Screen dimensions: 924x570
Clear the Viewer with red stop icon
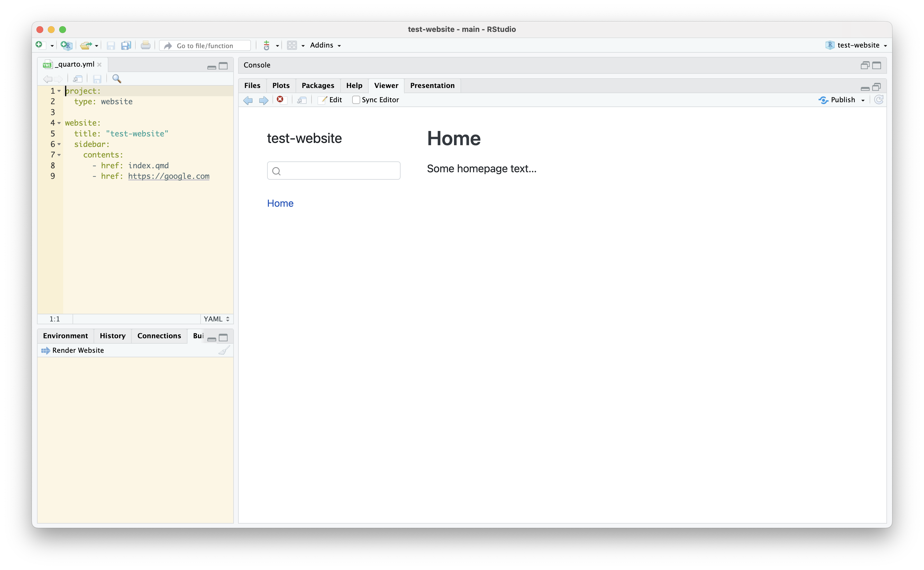(280, 100)
